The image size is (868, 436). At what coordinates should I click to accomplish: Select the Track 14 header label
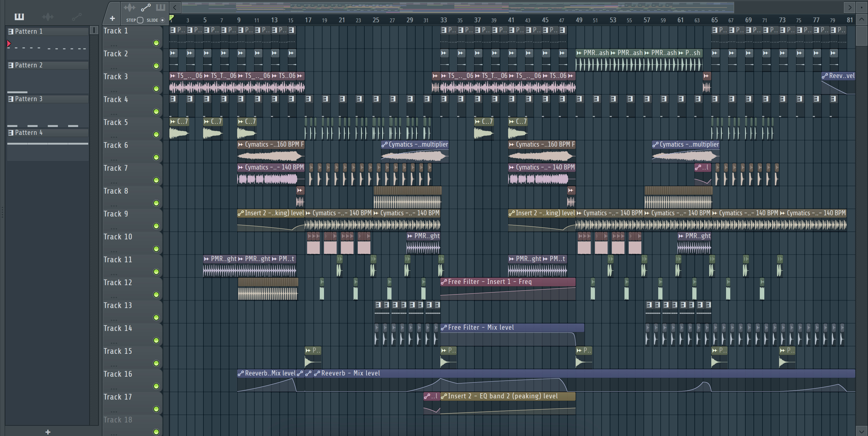(x=118, y=328)
